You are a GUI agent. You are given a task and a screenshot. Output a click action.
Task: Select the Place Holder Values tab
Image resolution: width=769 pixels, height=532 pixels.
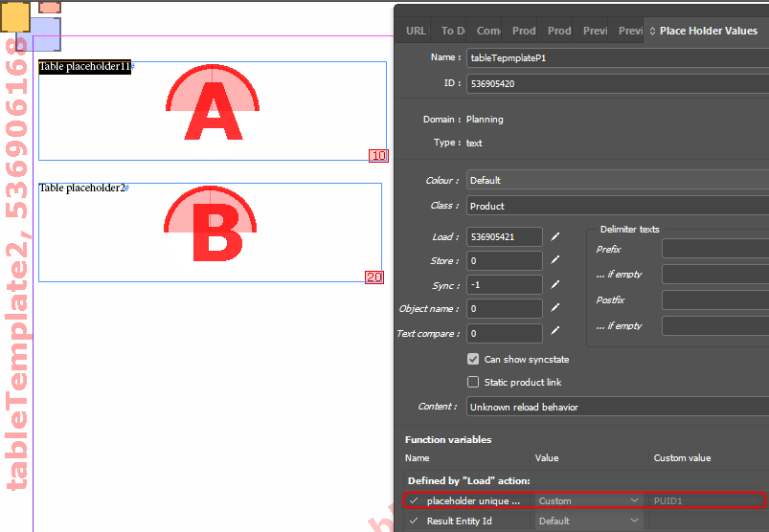point(707,31)
